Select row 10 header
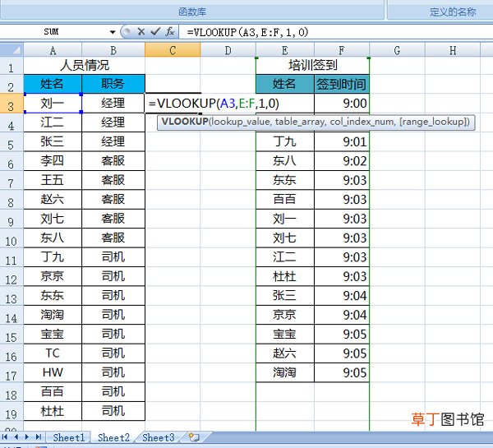 pyautogui.click(x=12, y=238)
